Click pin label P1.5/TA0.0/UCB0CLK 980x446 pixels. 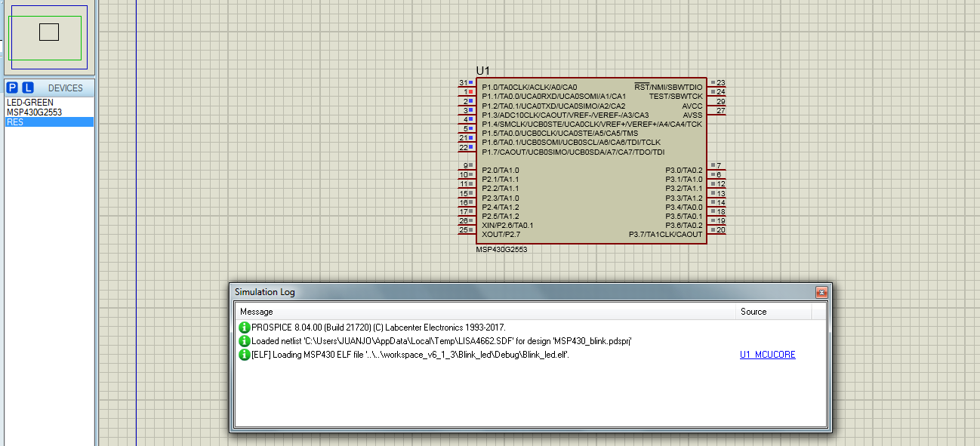(559, 134)
